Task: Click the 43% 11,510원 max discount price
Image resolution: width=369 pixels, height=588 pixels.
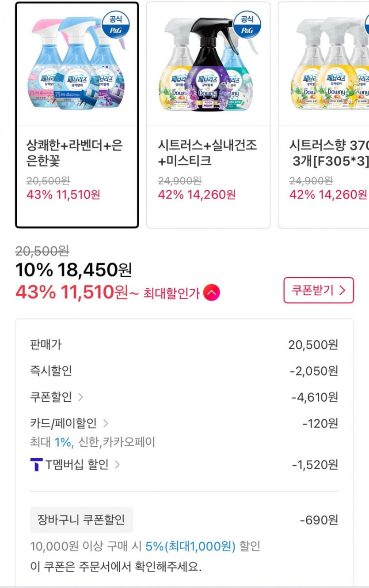Action: (72, 292)
